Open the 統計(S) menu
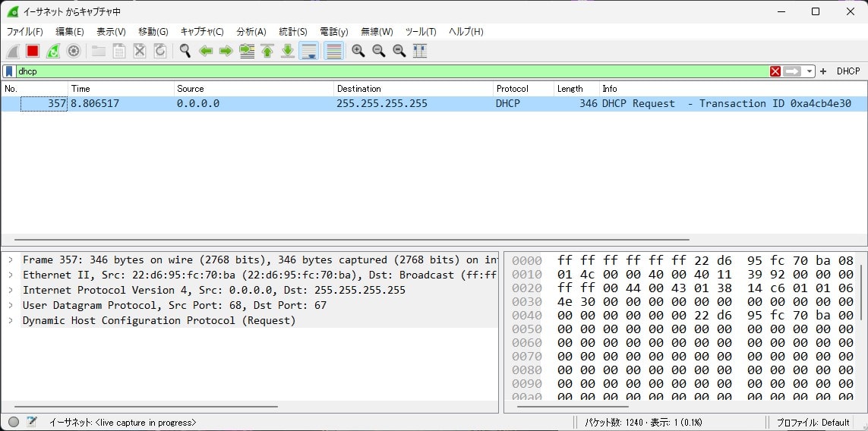 (293, 32)
